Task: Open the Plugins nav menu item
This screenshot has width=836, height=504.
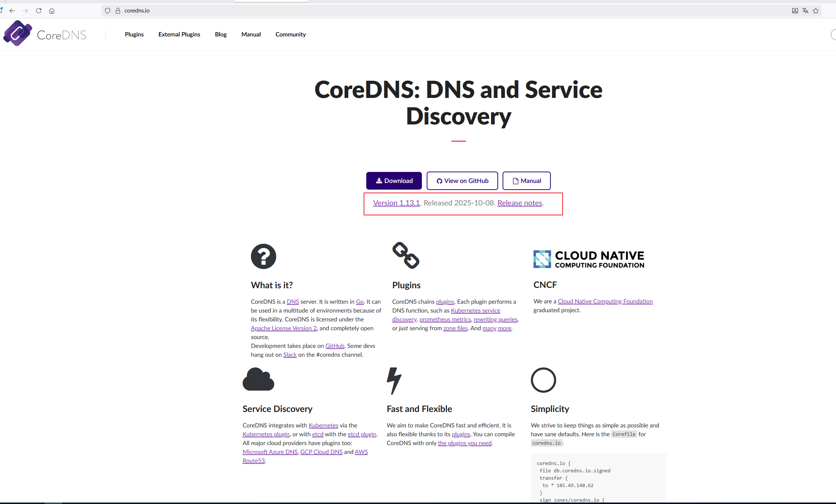Action: (x=134, y=34)
